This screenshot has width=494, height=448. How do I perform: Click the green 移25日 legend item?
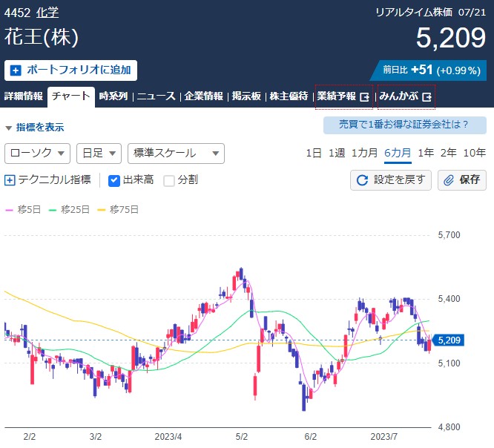point(71,209)
